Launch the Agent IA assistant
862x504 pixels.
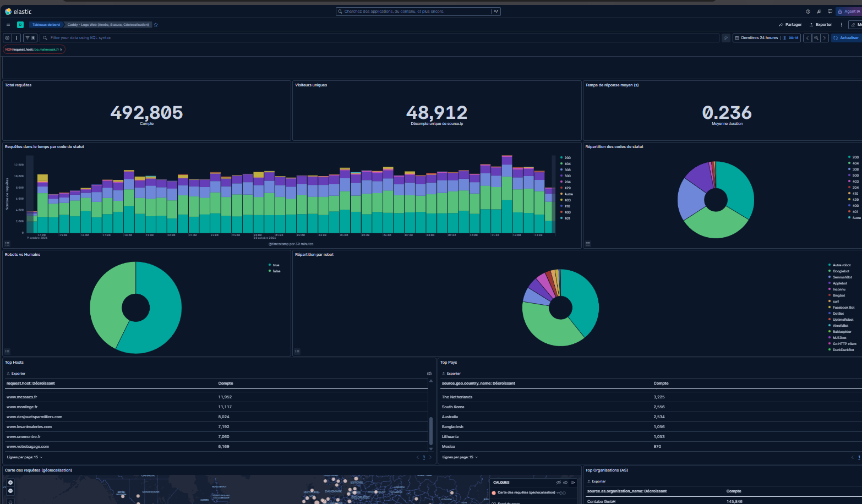[x=848, y=12]
